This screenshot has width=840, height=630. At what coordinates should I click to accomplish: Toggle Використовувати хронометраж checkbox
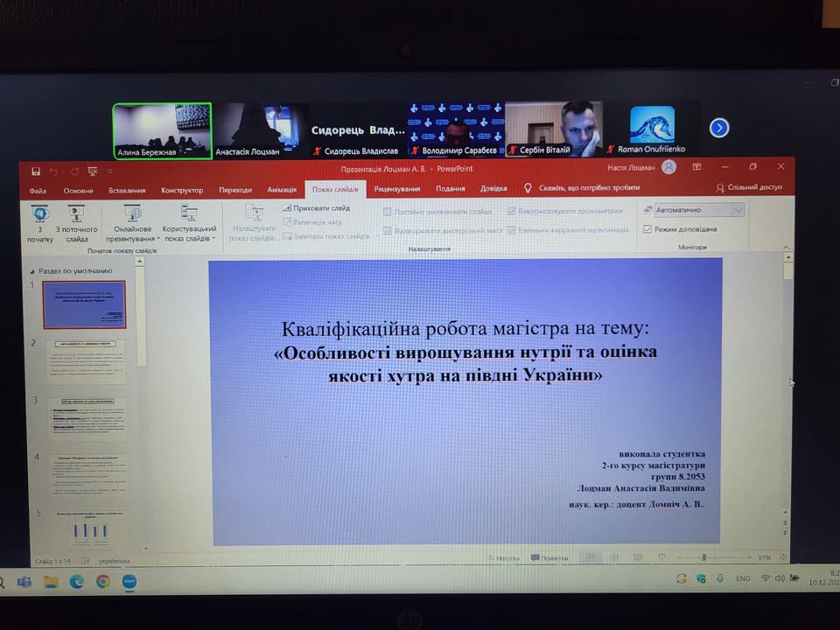[511, 211]
